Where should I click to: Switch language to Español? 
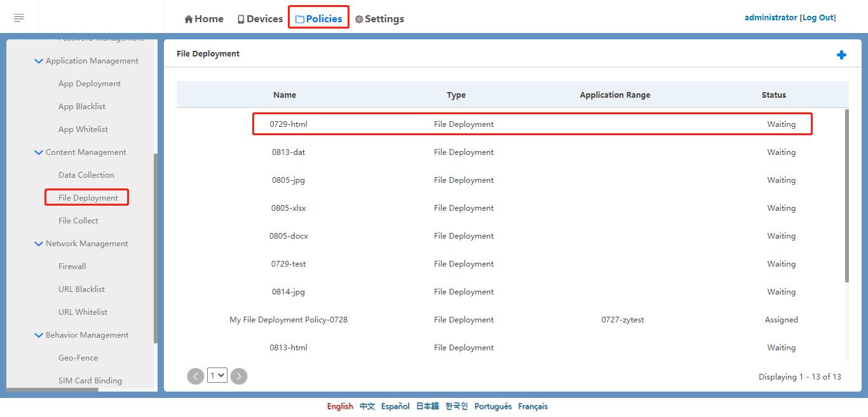click(395, 406)
